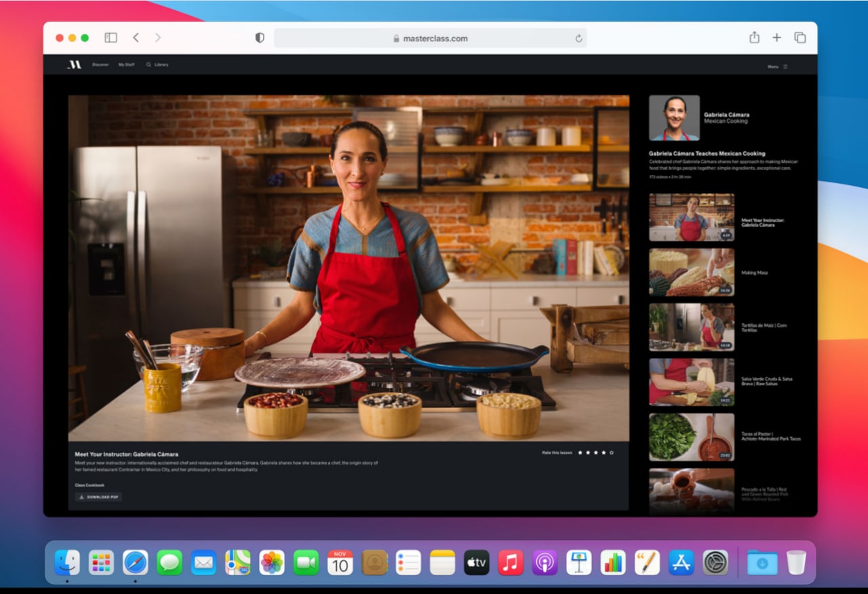The height and width of the screenshot is (594, 868).
Task: Open the Making Masa lesson thumbnail
Action: (692, 272)
